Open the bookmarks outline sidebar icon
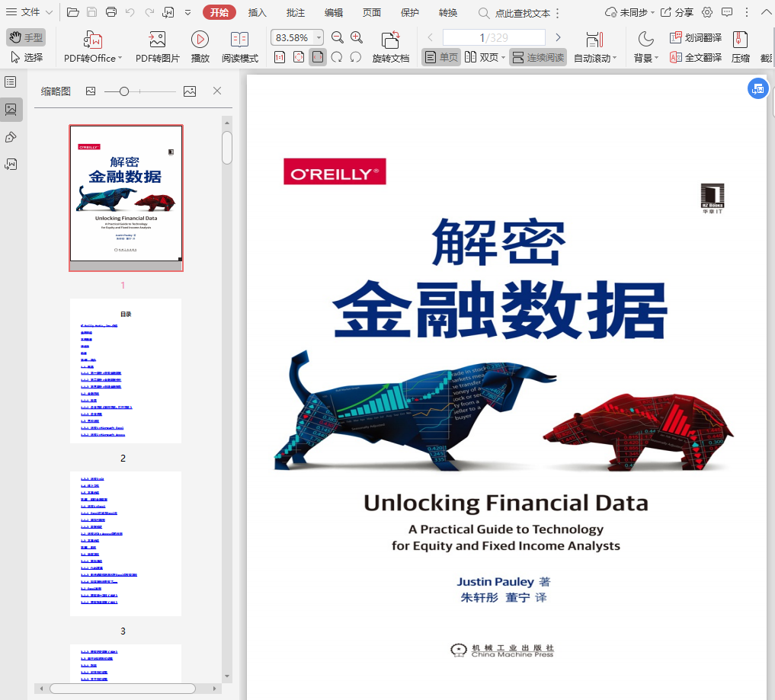775x700 pixels. point(11,82)
